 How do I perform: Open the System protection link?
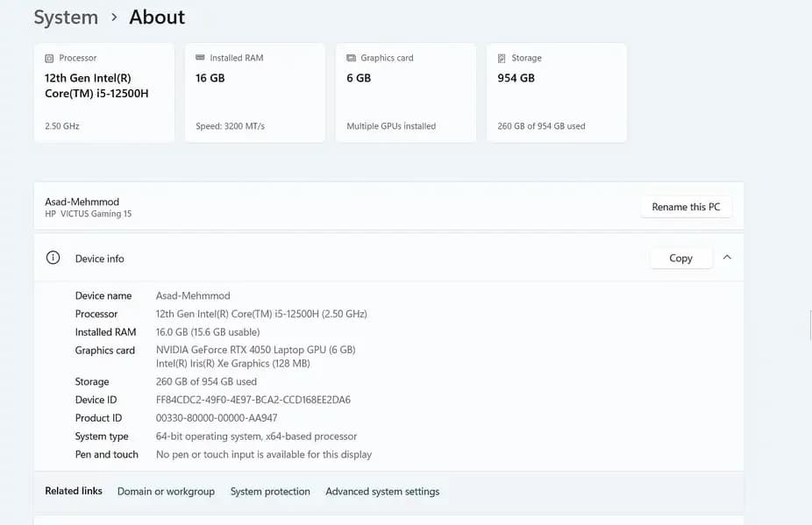coord(270,492)
